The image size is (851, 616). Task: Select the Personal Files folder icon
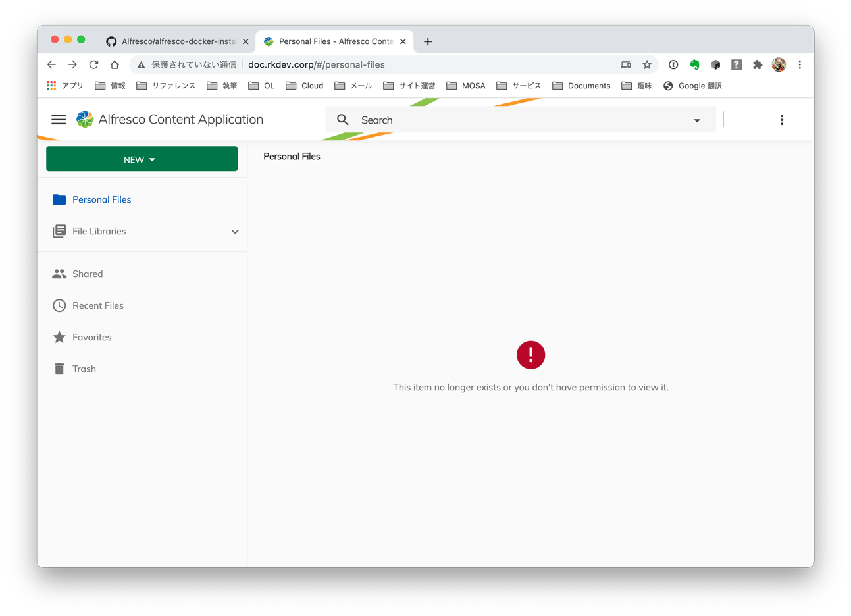pos(59,199)
